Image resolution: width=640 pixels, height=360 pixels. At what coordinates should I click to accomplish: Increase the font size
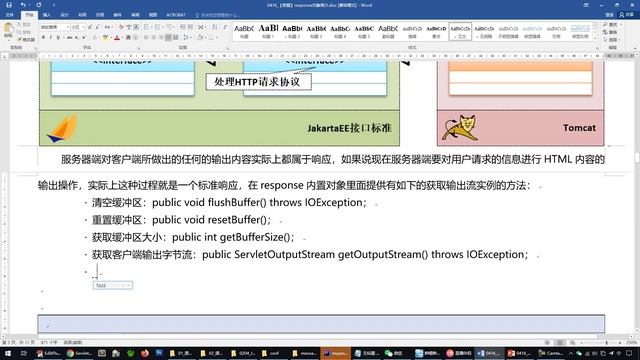(x=90, y=27)
